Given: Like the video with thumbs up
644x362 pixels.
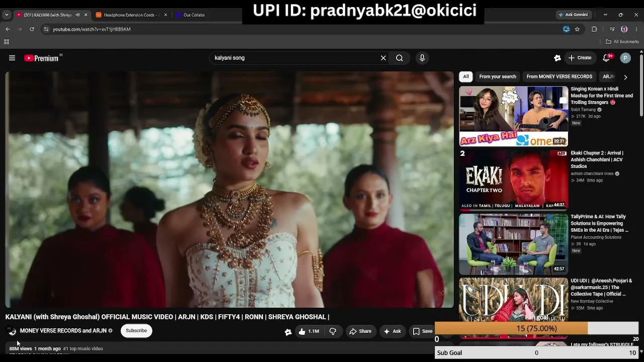Looking at the screenshot, I should [310, 331].
